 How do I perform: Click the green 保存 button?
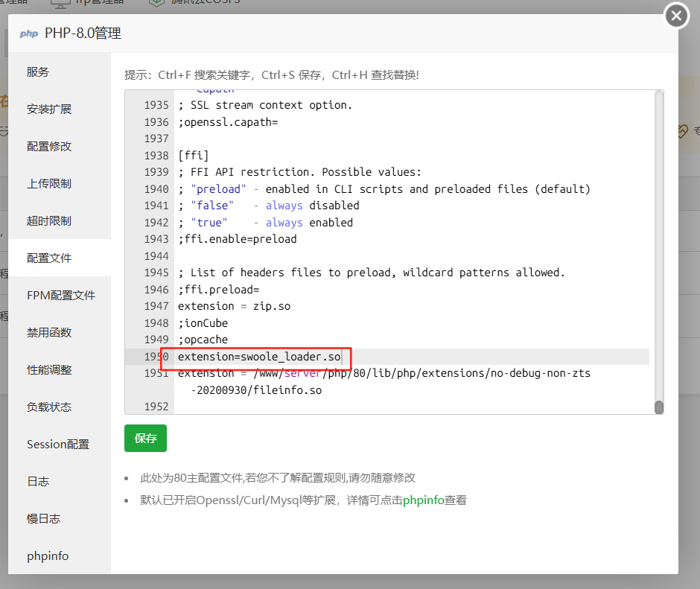(145, 439)
